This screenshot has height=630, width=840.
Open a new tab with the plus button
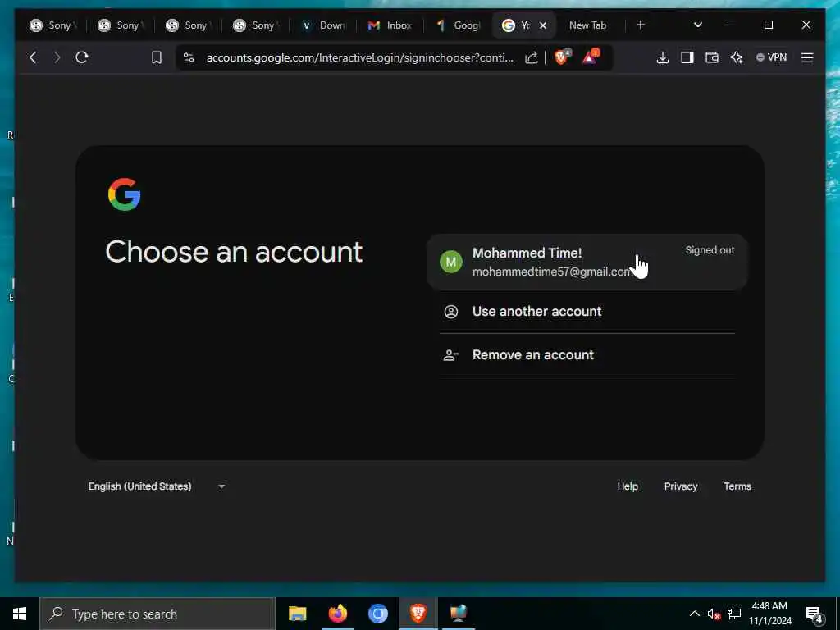[x=641, y=25]
